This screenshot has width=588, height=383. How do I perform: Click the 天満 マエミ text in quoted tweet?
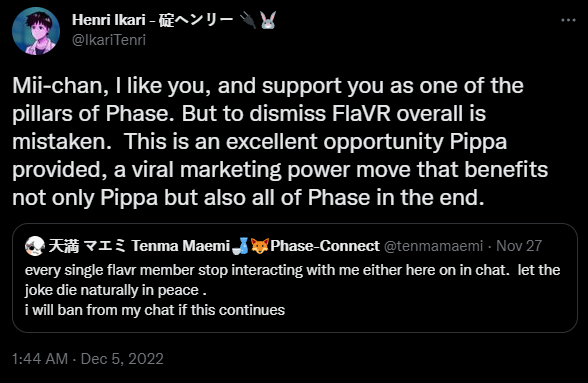87,246
